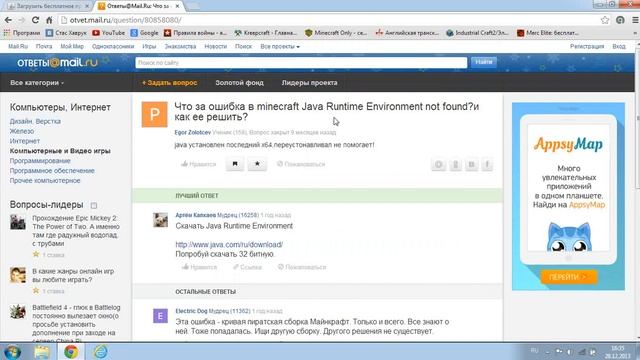Open the Epic Mickey 2 leader question
The image size is (640, 360).
(x=76, y=231)
